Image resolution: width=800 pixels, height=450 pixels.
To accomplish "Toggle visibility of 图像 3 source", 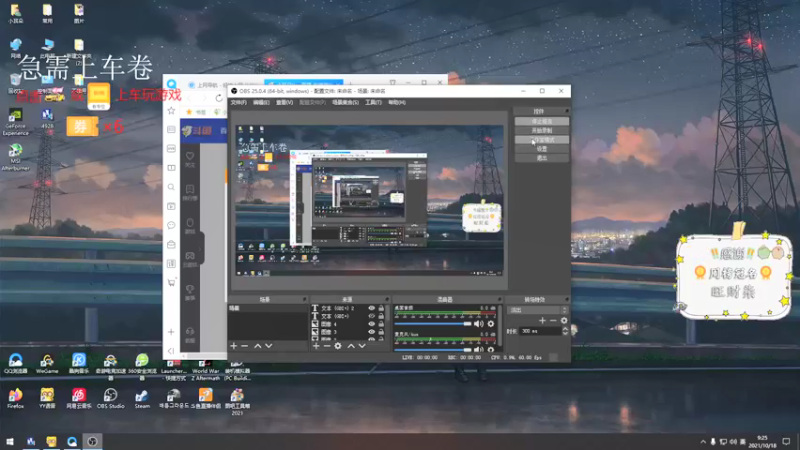I will click(x=371, y=332).
